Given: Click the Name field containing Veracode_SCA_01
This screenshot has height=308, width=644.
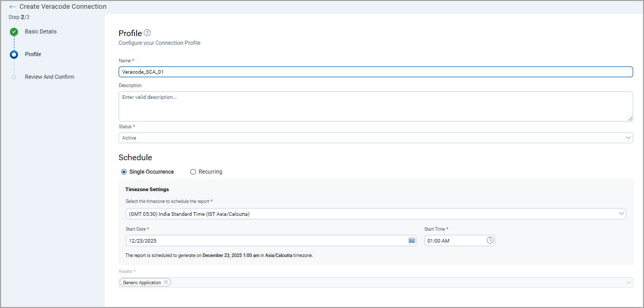Looking at the screenshot, I should (375, 72).
